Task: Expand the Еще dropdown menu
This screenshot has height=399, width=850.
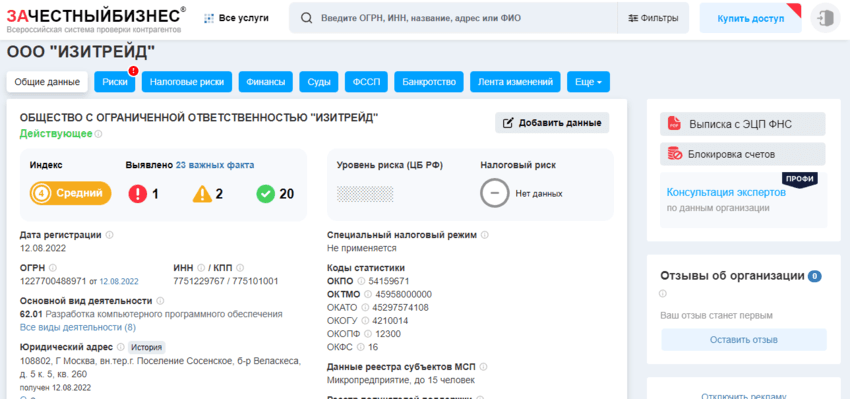Action: (588, 82)
